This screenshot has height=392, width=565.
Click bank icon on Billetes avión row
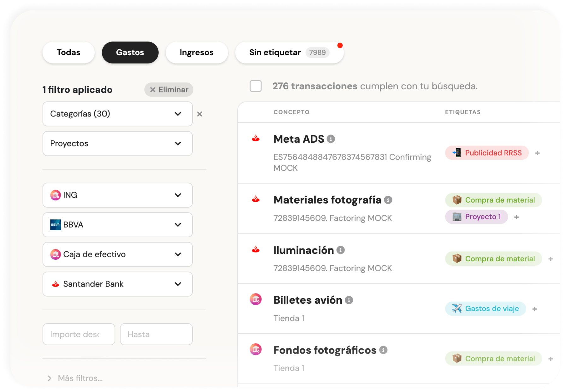click(256, 299)
